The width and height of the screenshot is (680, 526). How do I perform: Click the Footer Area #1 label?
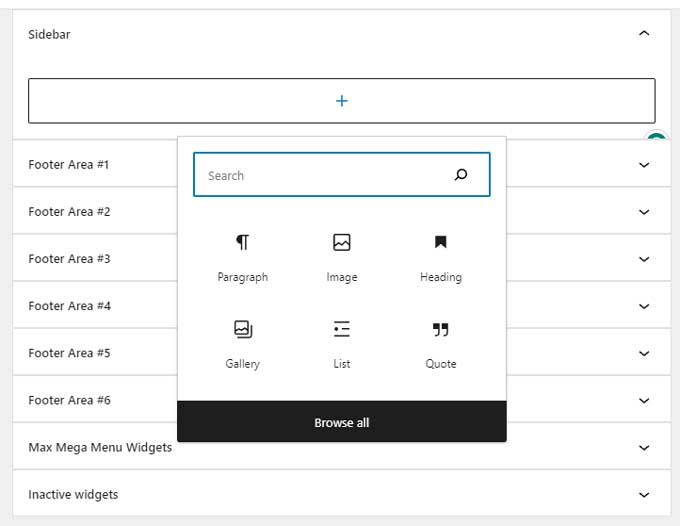[x=69, y=165]
